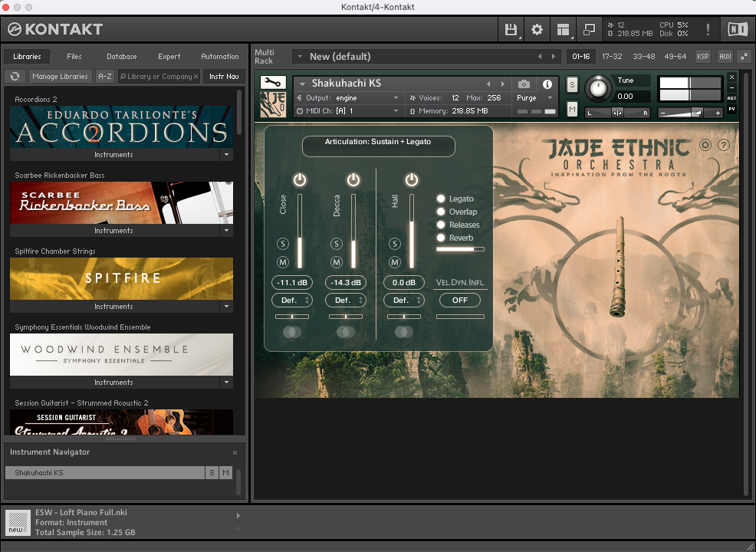Select previous multi preset arrow
This screenshot has height=552, width=756.
point(540,57)
